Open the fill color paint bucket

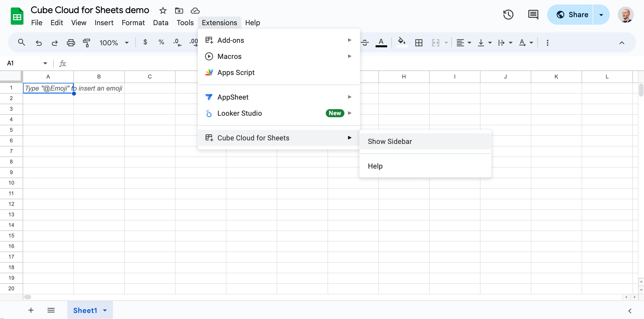click(x=401, y=42)
